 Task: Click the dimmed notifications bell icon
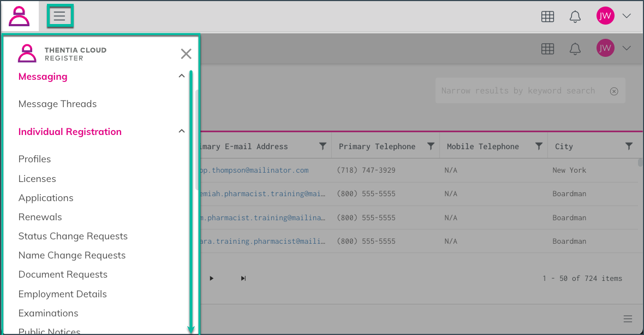[x=575, y=49]
